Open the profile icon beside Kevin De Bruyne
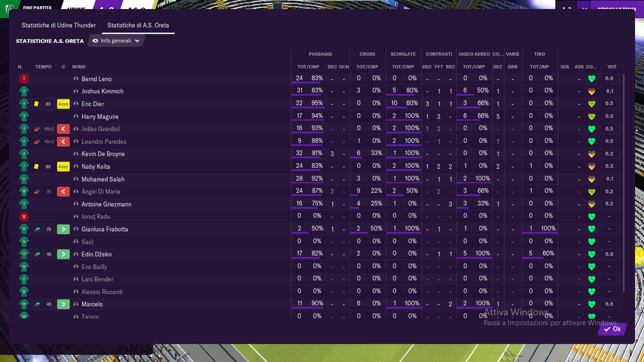644x362 pixels. pyautogui.click(x=76, y=154)
